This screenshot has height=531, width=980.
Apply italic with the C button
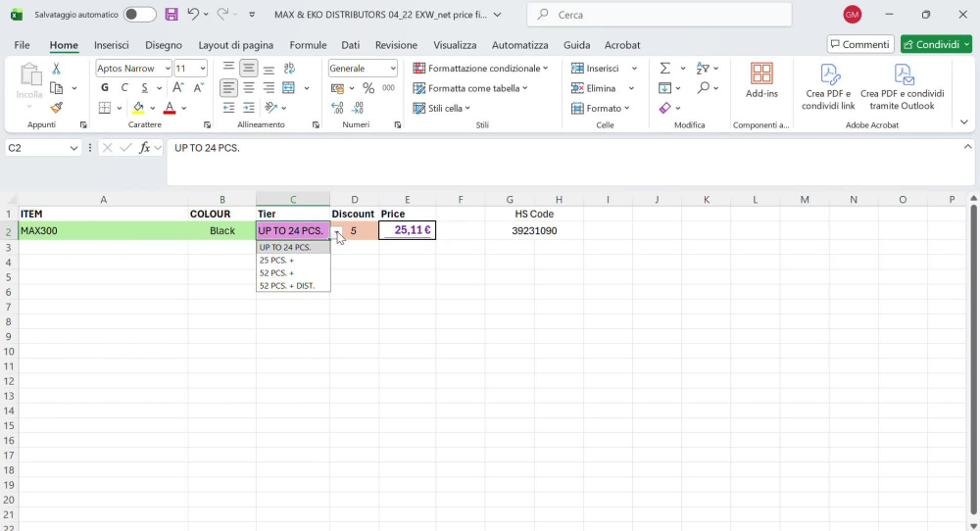124,87
